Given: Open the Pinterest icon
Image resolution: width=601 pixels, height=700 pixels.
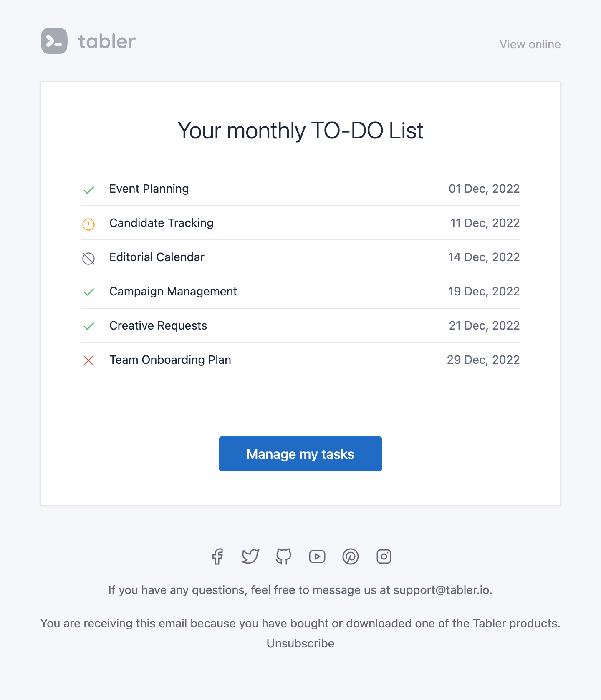Looking at the screenshot, I should click(351, 556).
